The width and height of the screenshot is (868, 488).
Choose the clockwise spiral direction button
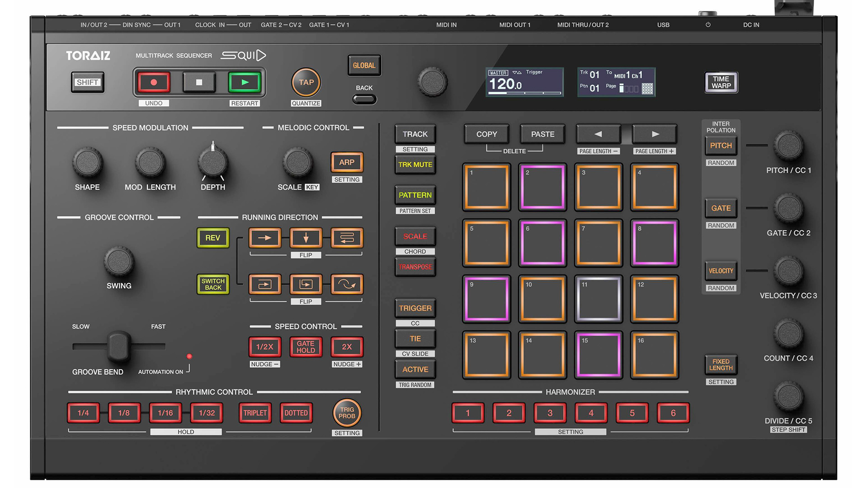coord(265,284)
